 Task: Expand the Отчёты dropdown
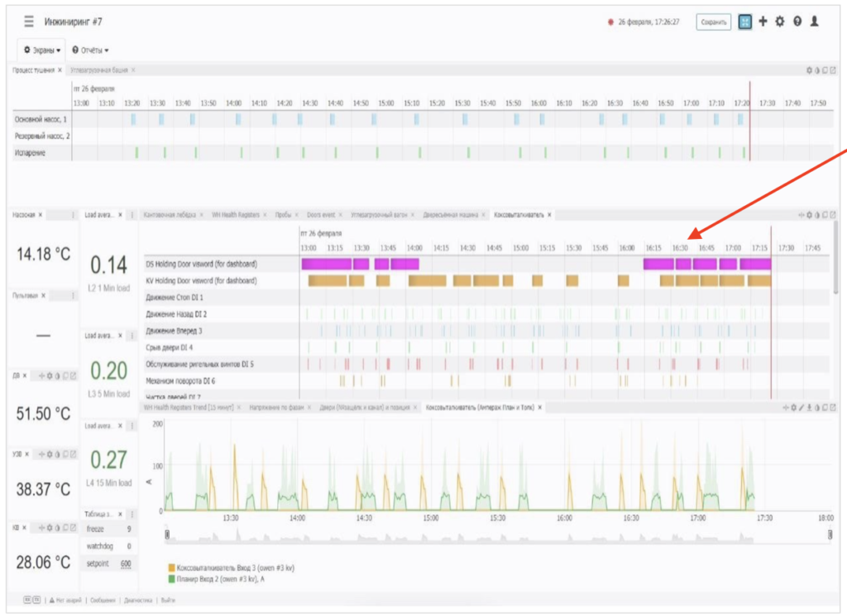point(90,50)
